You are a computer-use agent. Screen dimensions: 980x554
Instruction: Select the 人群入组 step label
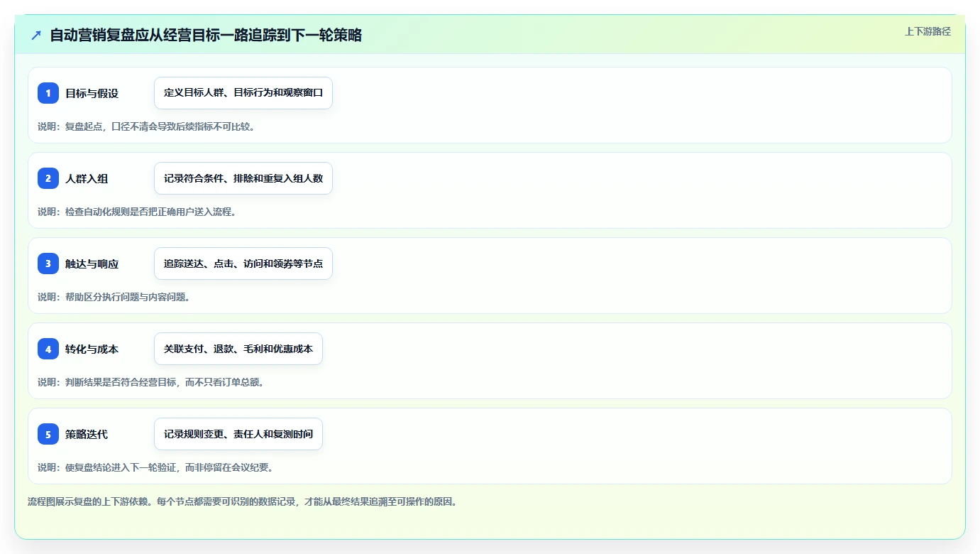(87, 178)
